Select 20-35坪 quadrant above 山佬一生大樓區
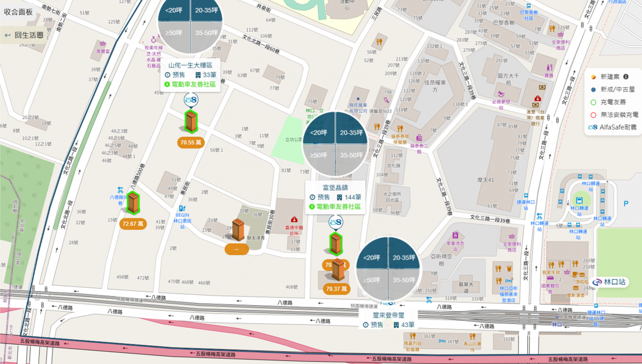The image size is (642, 364). 206,10
